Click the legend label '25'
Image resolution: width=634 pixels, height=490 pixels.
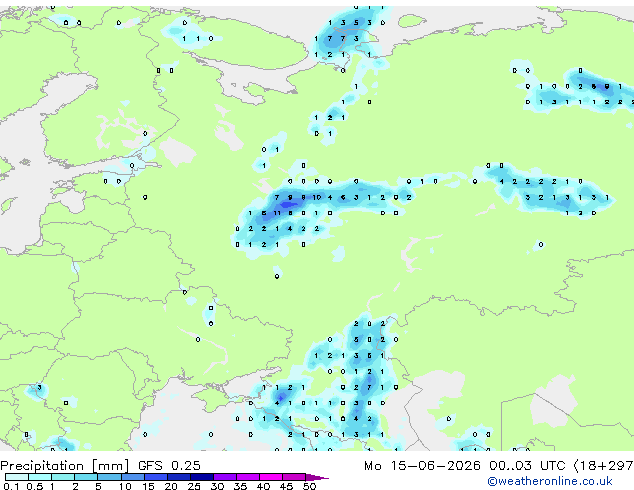pos(194,486)
